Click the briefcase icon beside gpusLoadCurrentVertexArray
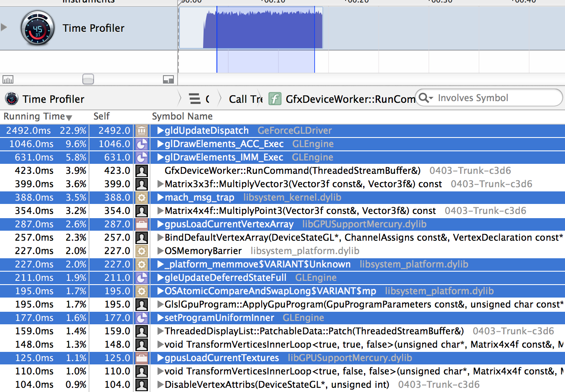This screenshot has width=565, height=392. pos(142,224)
